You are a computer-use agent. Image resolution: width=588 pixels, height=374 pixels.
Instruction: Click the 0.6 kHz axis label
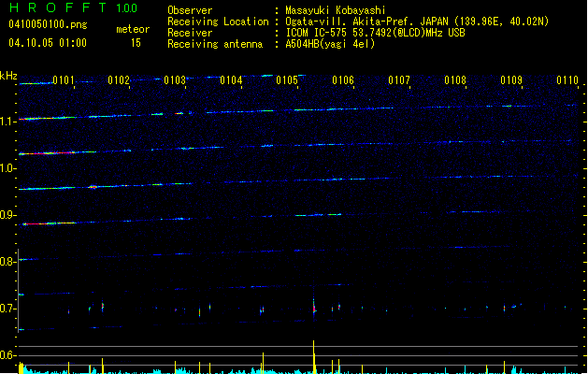(x=7, y=355)
